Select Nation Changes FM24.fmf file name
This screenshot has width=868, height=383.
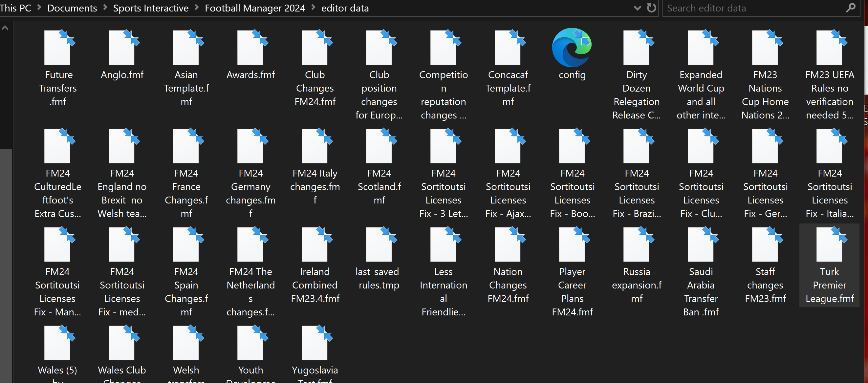[x=508, y=285]
